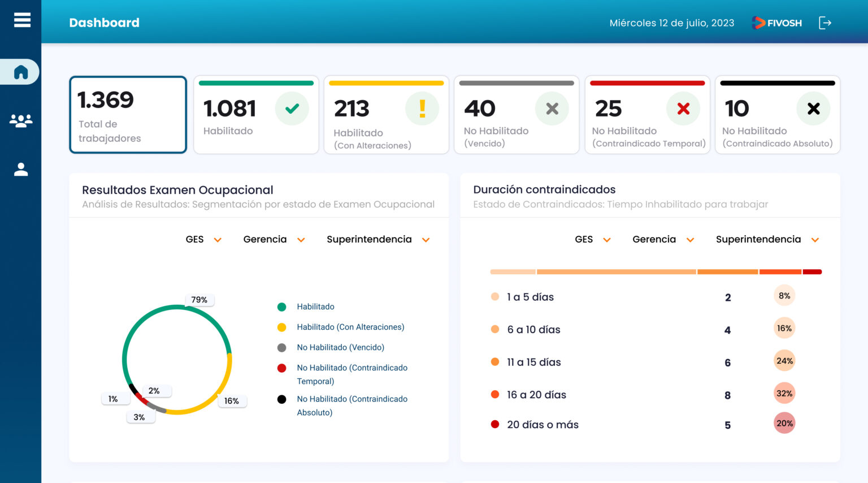This screenshot has width=868, height=483.
Task: Click the Home icon in the sidebar
Action: [21, 72]
